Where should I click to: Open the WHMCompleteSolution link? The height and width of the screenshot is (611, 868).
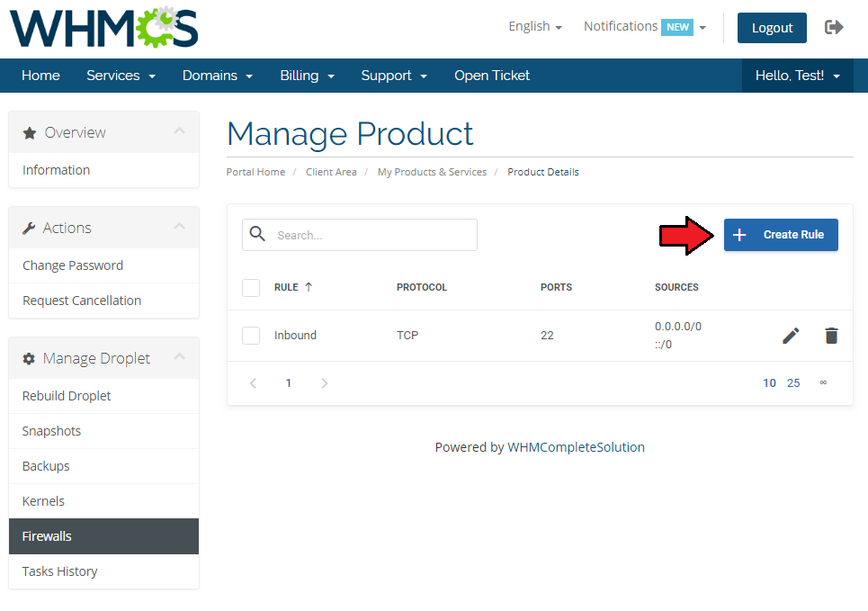click(576, 447)
